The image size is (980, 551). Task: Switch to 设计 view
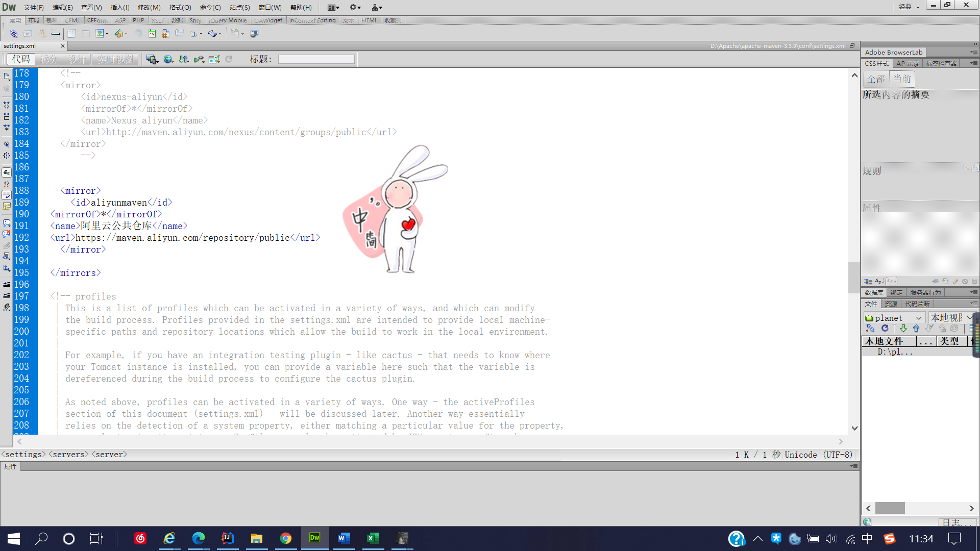(77, 59)
